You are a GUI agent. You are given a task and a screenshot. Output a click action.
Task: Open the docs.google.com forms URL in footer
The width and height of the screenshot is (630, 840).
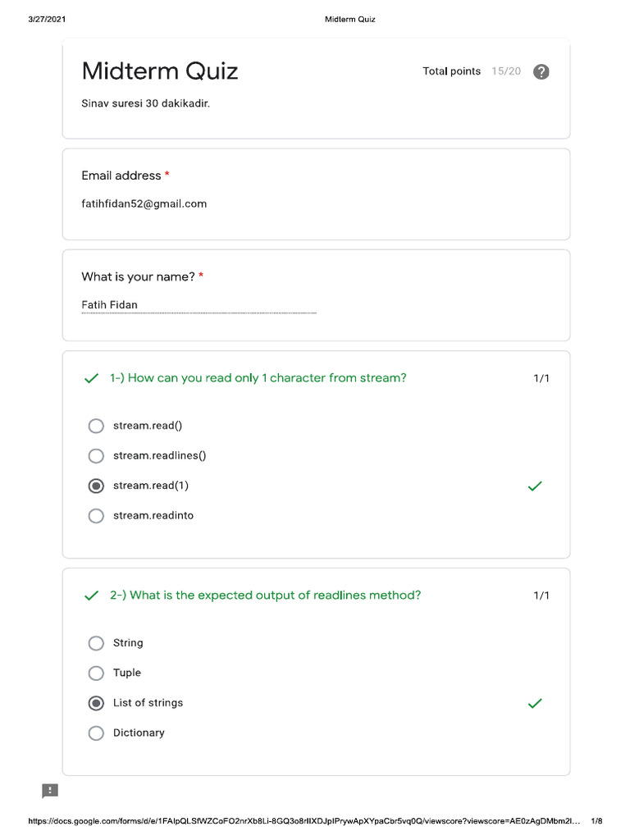click(x=304, y=820)
